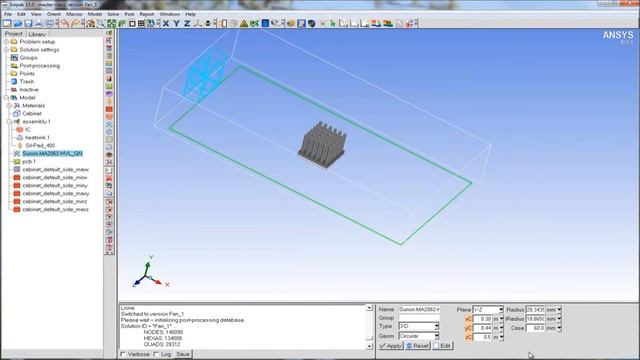Image resolution: width=640 pixels, height=360 pixels.
Task: Open the Case unit mm dropdown
Action: (559, 328)
